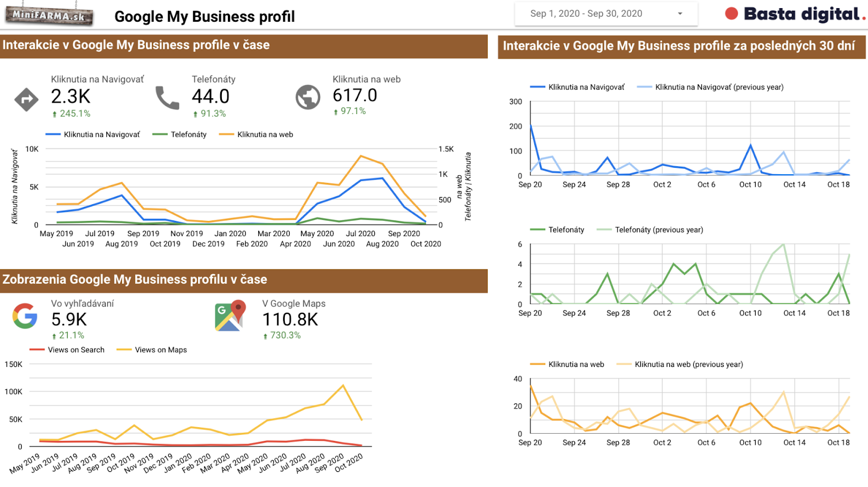Screen dimensions: 868x487
Task: Click the Google Maps pin icon
Action: coord(230,315)
